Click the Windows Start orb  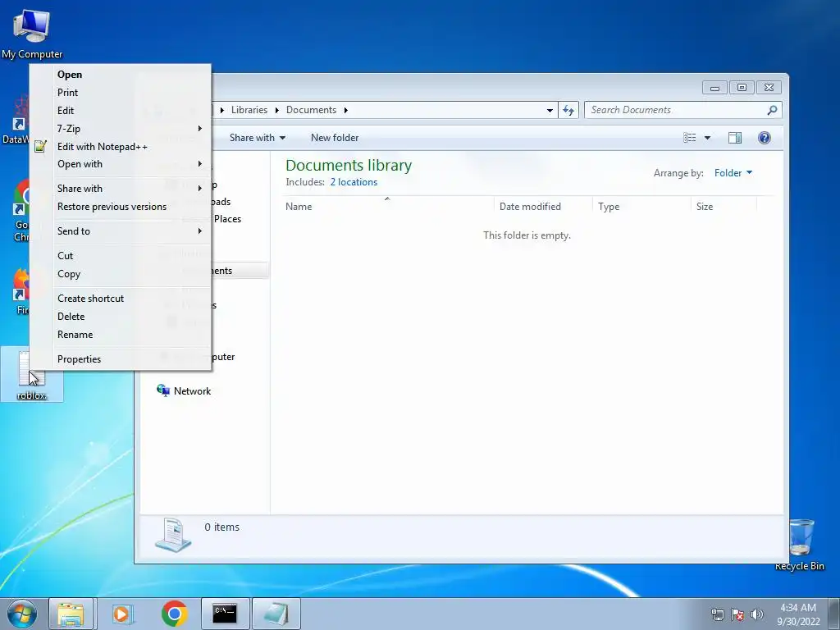22,614
